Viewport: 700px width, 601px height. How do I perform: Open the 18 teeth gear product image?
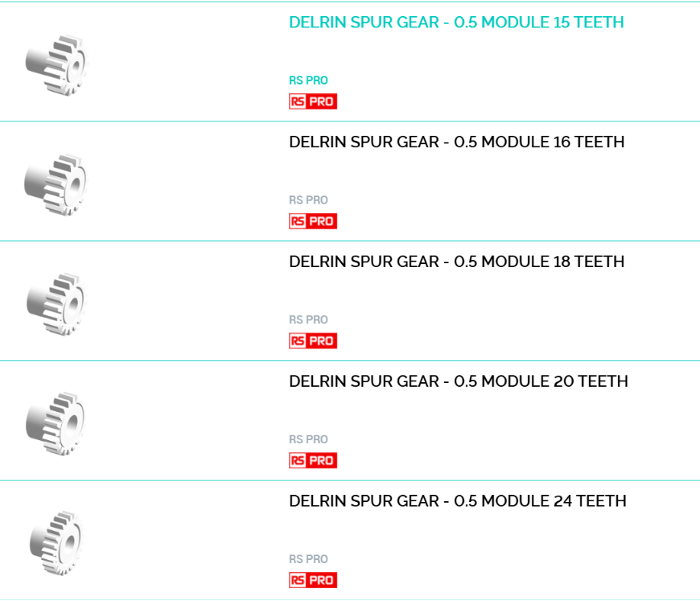click(56, 304)
